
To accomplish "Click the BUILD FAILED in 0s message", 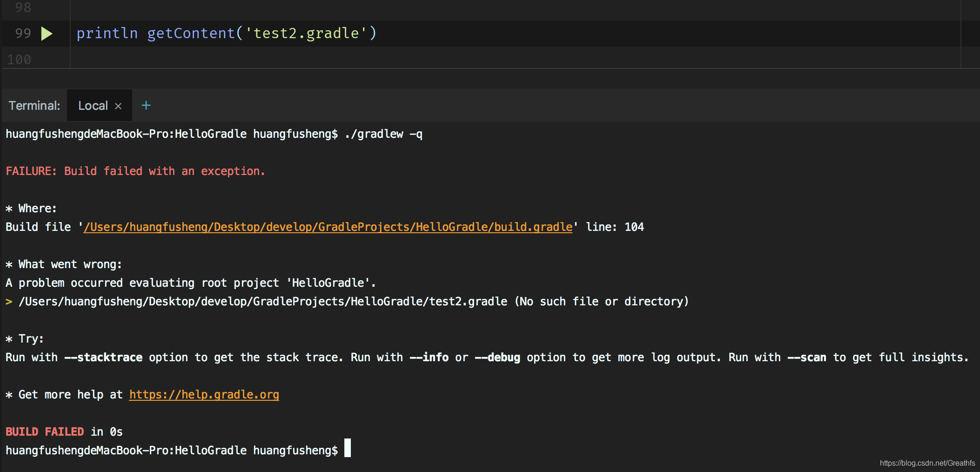I will coord(64,432).
